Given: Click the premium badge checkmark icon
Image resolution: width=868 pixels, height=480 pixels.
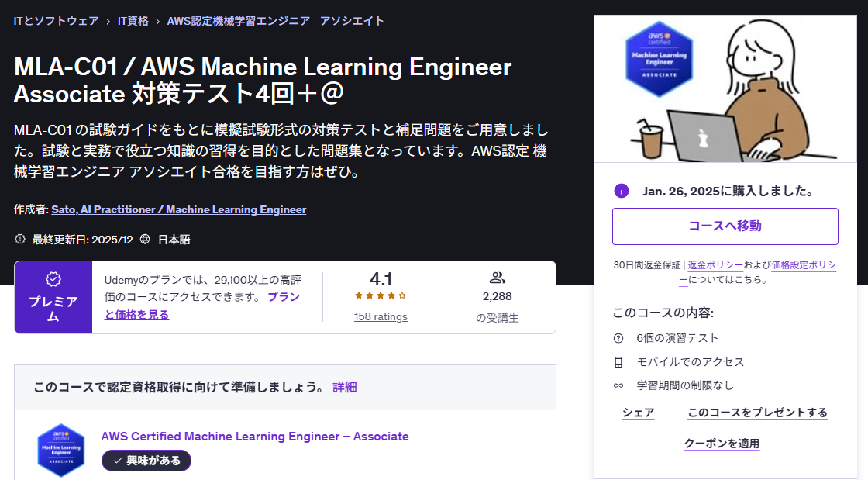Looking at the screenshot, I should click(53, 278).
